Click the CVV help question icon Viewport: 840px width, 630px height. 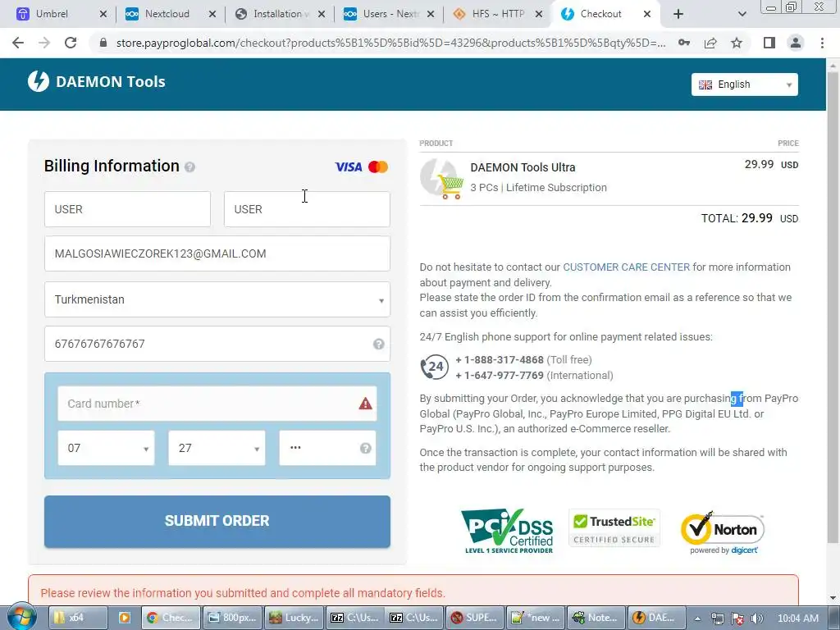(x=365, y=448)
